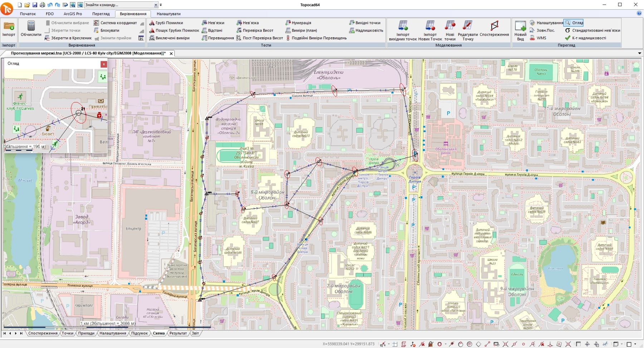Click Нумерація in tests group
This screenshot has height=348, width=644.
pyautogui.click(x=298, y=23)
